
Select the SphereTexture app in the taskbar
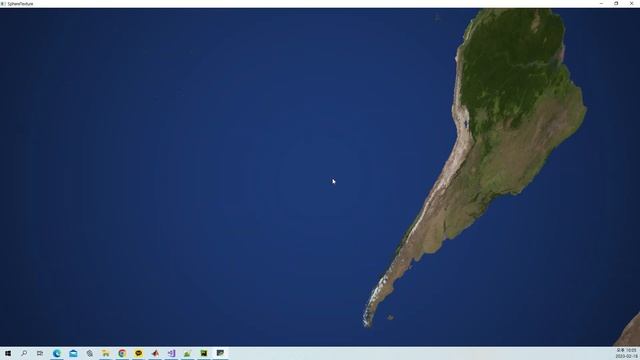click(x=220, y=353)
